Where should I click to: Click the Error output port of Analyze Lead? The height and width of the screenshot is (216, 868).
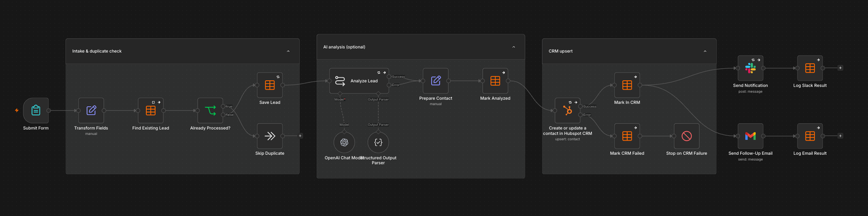(389, 85)
